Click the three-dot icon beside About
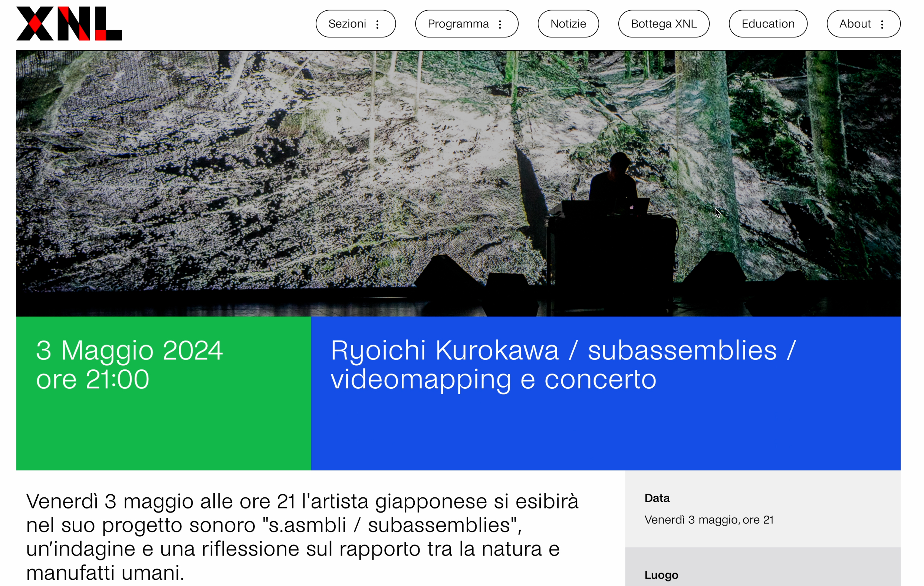The height and width of the screenshot is (586, 924). tap(882, 24)
